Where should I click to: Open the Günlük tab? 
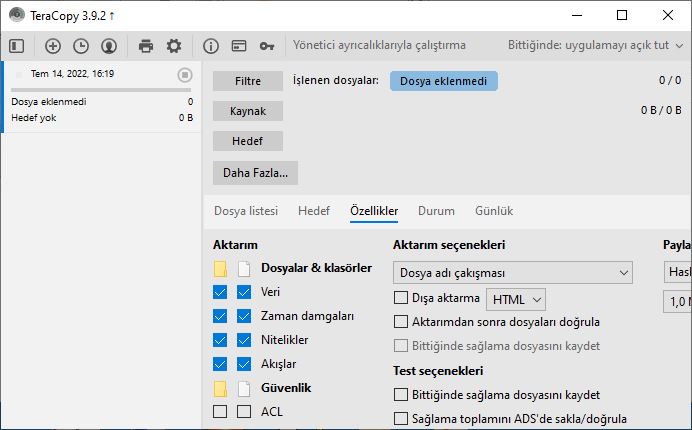tap(494, 211)
